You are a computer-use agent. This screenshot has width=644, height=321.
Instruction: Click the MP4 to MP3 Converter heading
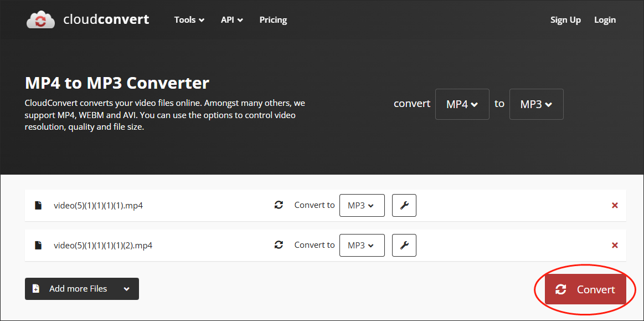117,83
